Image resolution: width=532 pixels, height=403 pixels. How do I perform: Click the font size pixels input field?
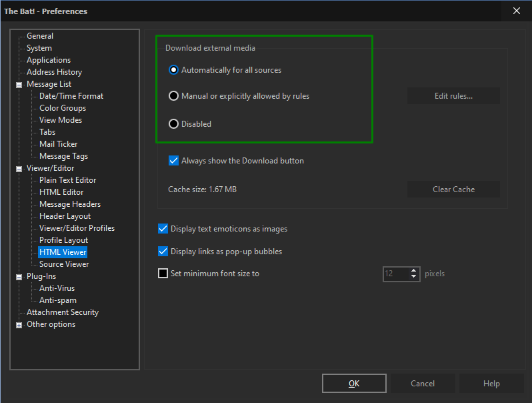[x=396, y=274]
